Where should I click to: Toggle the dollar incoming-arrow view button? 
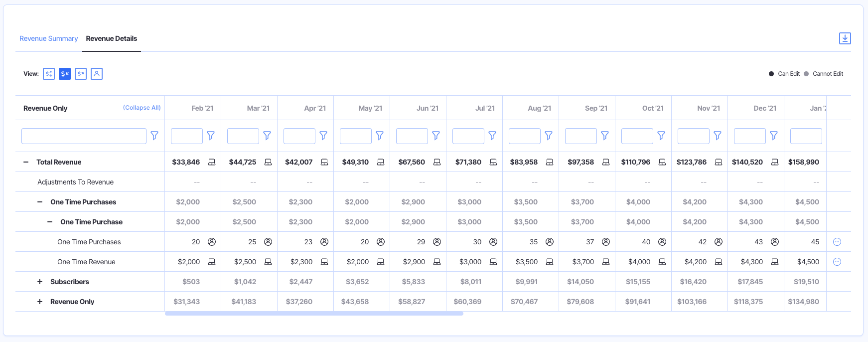tap(65, 74)
